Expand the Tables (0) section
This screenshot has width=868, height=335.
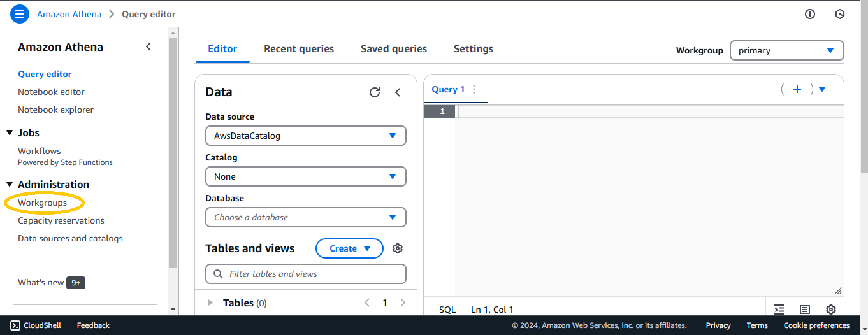210,303
